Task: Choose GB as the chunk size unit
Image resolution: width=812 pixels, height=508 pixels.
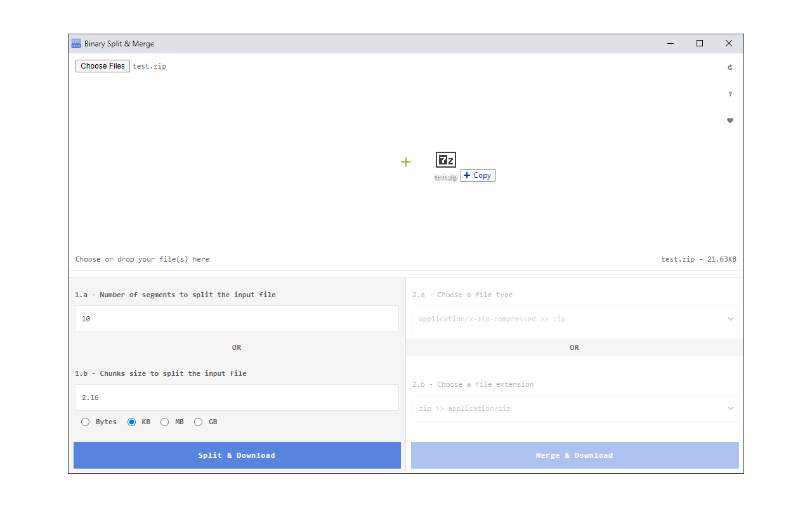Action: pyautogui.click(x=198, y=422)
